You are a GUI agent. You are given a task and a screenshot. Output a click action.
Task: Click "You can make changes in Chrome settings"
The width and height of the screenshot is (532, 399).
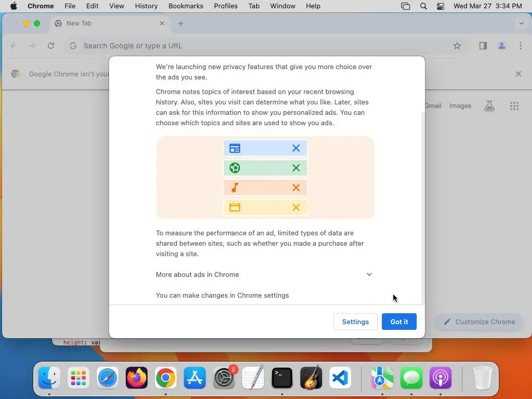tap(222, 295)
